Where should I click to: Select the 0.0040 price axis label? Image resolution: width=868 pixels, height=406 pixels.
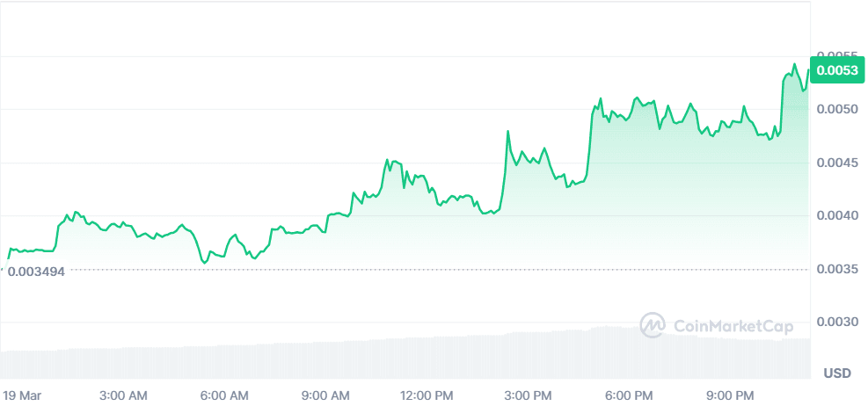click(x=834, y=216)
